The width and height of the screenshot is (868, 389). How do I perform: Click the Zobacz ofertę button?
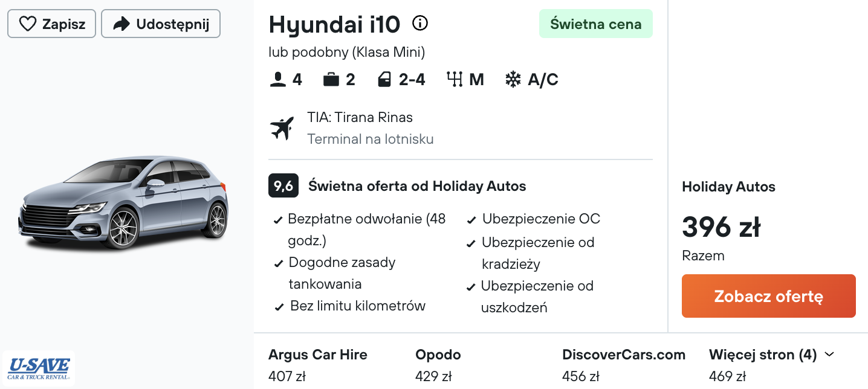(769, 296)
